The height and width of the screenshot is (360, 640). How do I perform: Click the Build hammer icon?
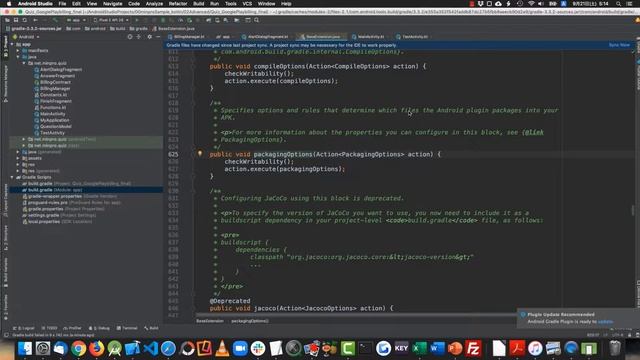[55, 20]
